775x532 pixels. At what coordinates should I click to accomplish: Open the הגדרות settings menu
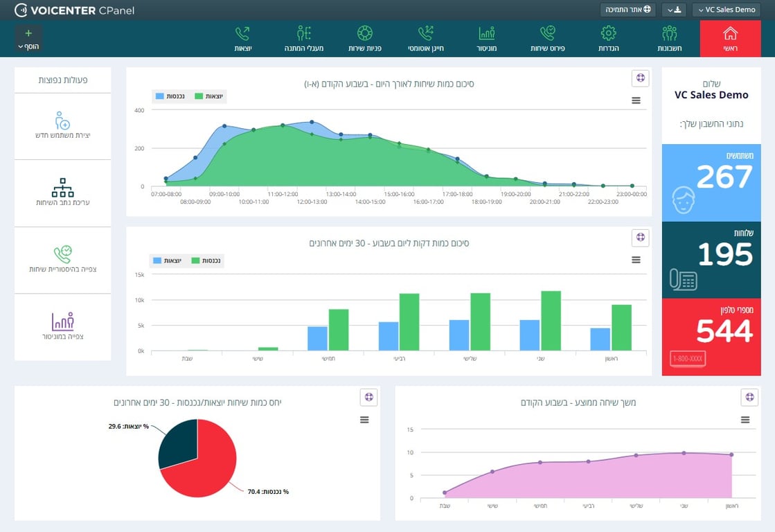609,39
